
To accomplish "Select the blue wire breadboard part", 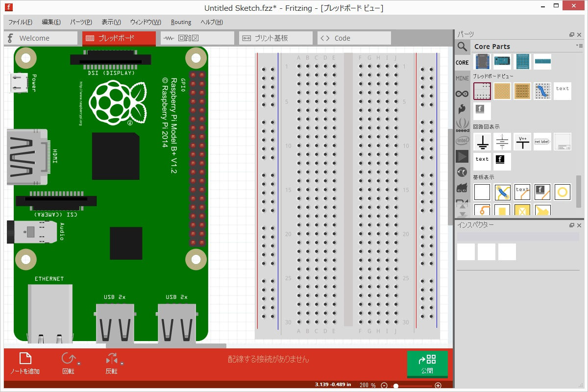I will [542, 91].
